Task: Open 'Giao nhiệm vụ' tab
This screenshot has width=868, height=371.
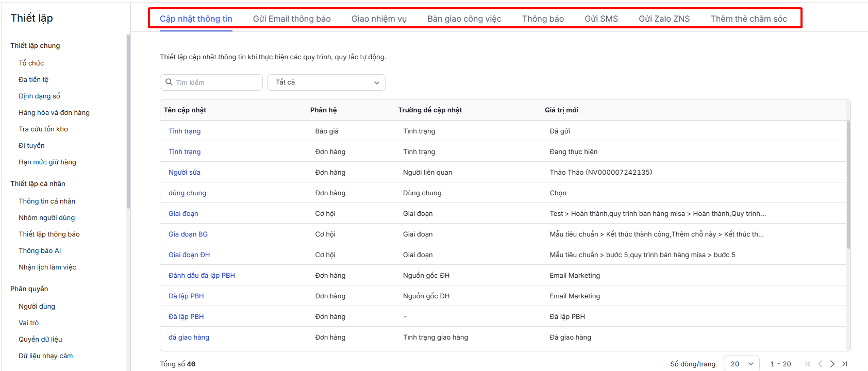Action: click(x=379, y=19)
